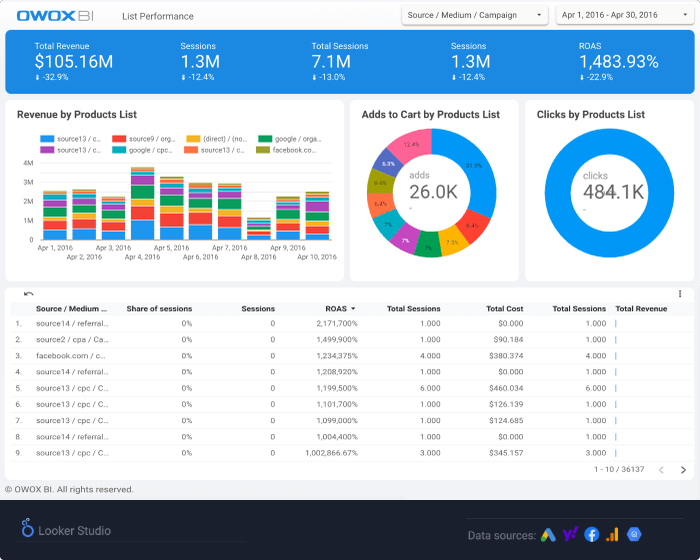Click the Looker Studio logo

click(66, 530)
